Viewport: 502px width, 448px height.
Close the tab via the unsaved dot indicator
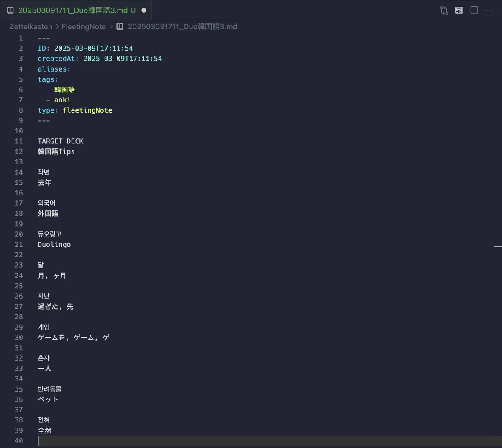click(x=144, y=10)
